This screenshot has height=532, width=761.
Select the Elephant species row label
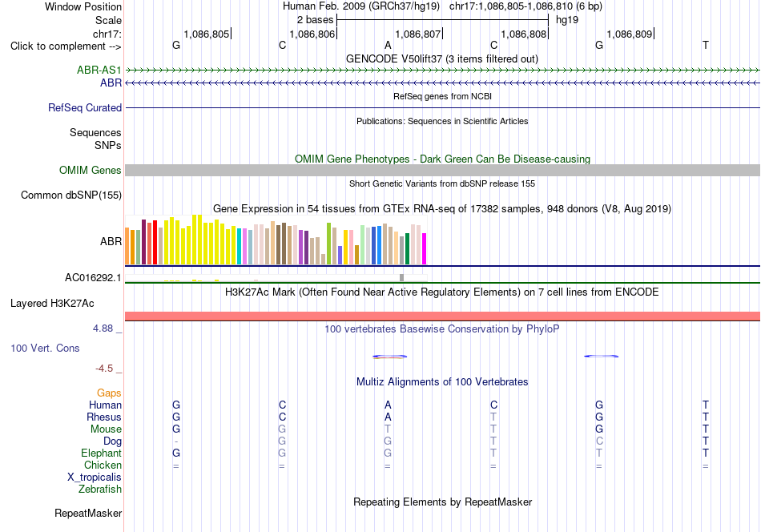click(x=102, y=453)
